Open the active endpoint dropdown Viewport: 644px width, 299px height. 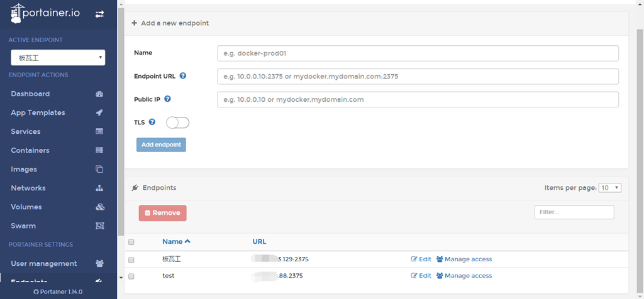tap(58, 58)
